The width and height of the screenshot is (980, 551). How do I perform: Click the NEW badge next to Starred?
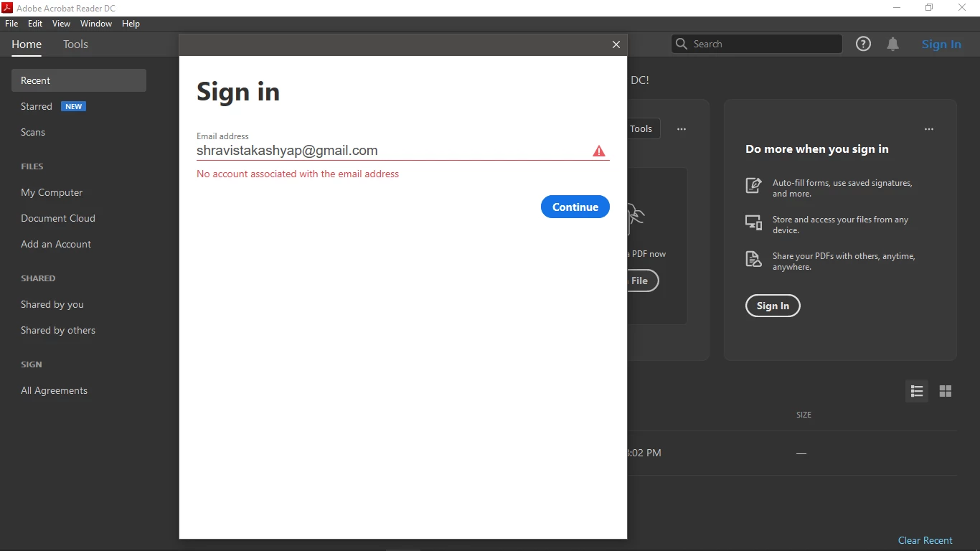pos(74,106)
